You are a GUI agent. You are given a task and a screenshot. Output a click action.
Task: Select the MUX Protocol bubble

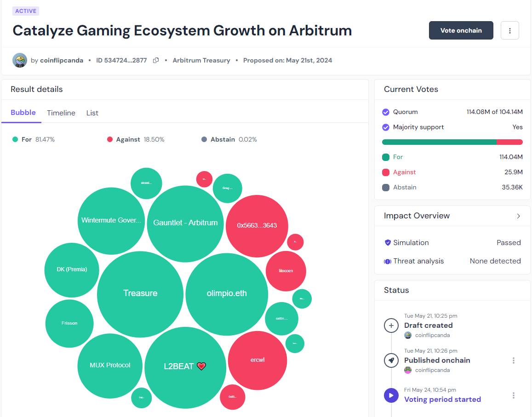(x=110, y=366)
